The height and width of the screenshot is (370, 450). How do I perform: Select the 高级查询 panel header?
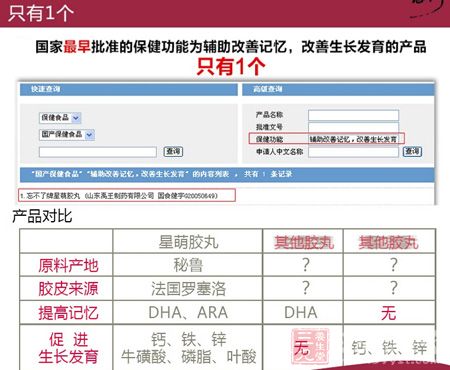(338, 89)
